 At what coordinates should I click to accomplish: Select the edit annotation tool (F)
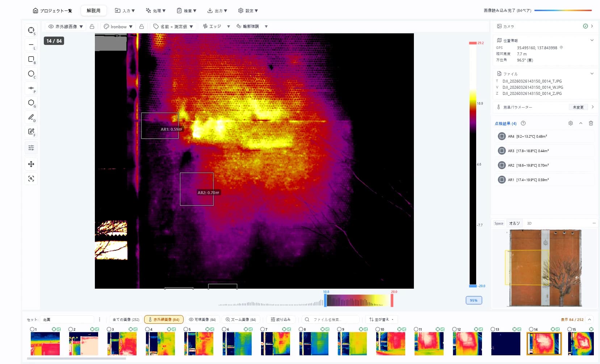coord(31,132)
